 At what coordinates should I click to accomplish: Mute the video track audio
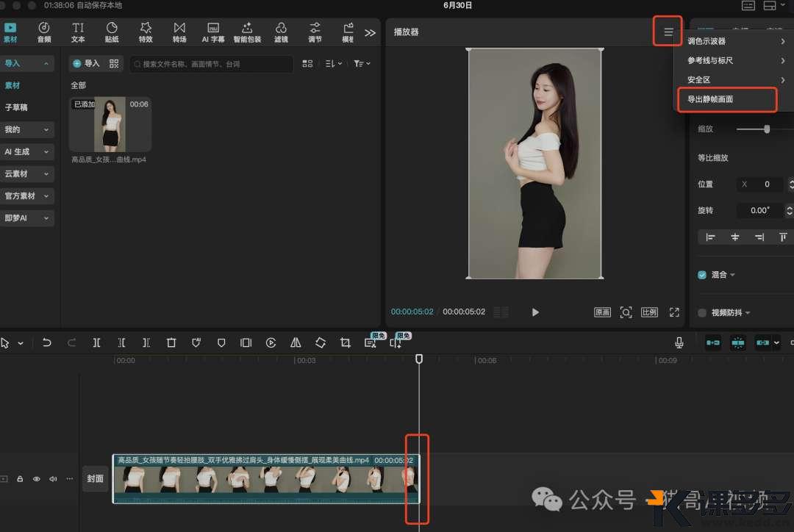[53, 478]
